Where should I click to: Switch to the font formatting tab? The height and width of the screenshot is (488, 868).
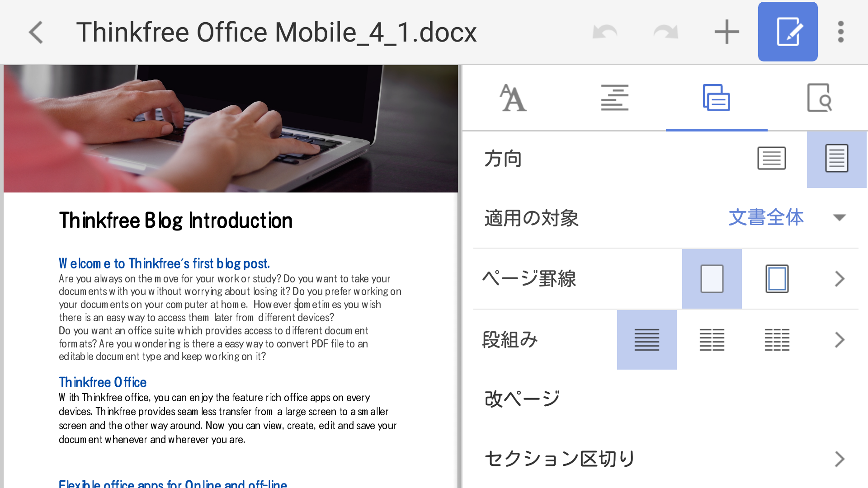513,98
